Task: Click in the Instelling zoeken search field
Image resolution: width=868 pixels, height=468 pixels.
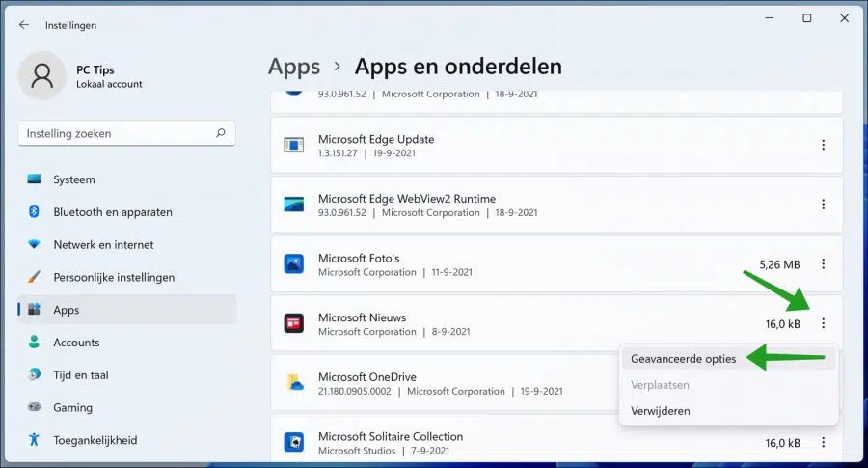Action: [x=126, y=133]
